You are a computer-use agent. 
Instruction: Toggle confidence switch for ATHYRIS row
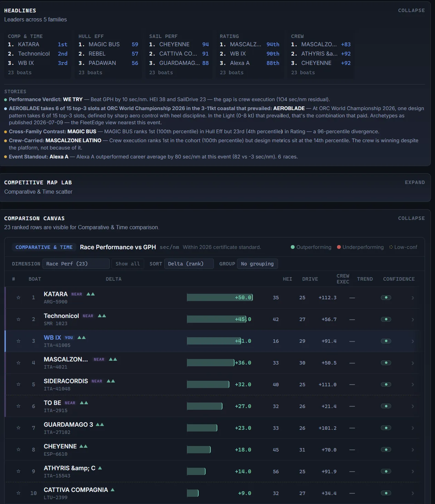(x=386, y=471)
